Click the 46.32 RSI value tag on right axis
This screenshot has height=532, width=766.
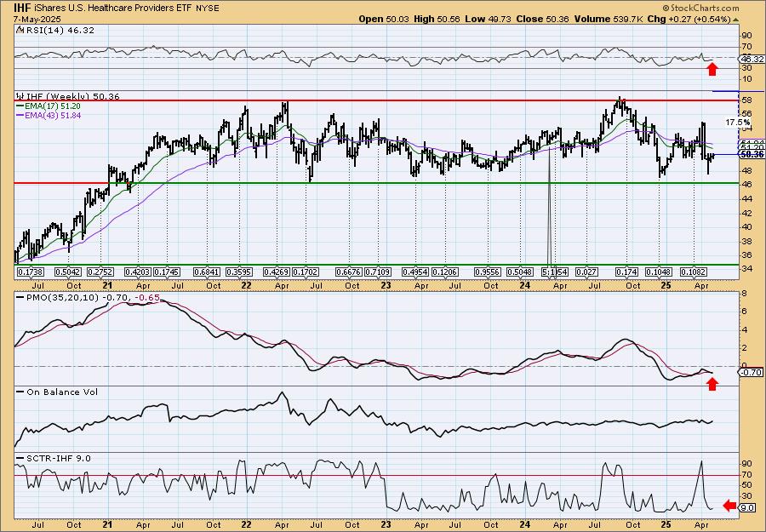point(752,59)
